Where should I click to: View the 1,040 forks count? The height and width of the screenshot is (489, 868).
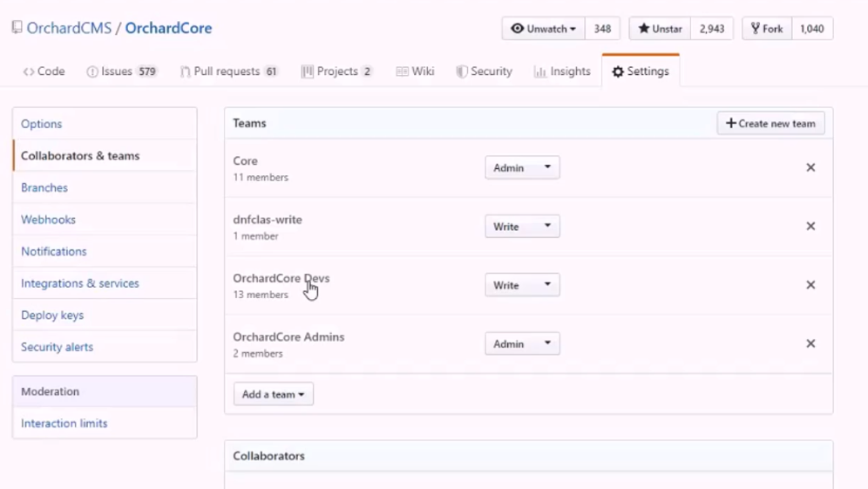812,28
